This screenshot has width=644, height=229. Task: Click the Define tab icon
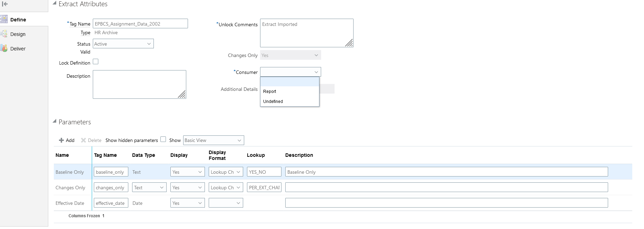(4, 19)
